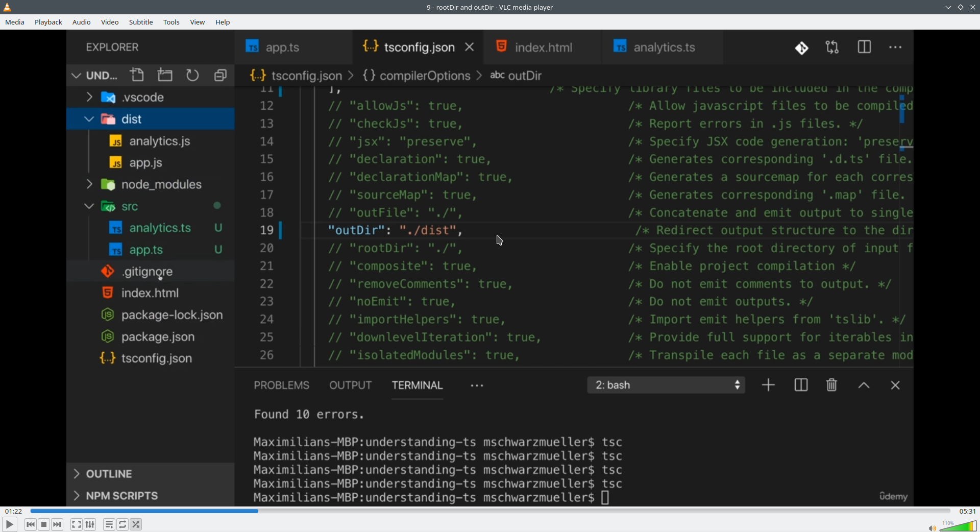Stop playback in VLC
The height and width of the screenshot is (532, 980).
pos(44,524)
